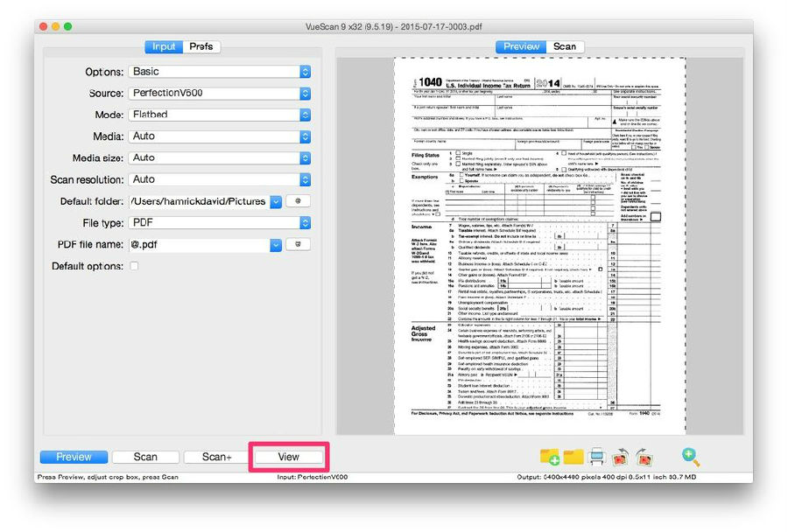788x532 pixels.
Task: Click inside the PDF file name field
Action: point(198,245)
